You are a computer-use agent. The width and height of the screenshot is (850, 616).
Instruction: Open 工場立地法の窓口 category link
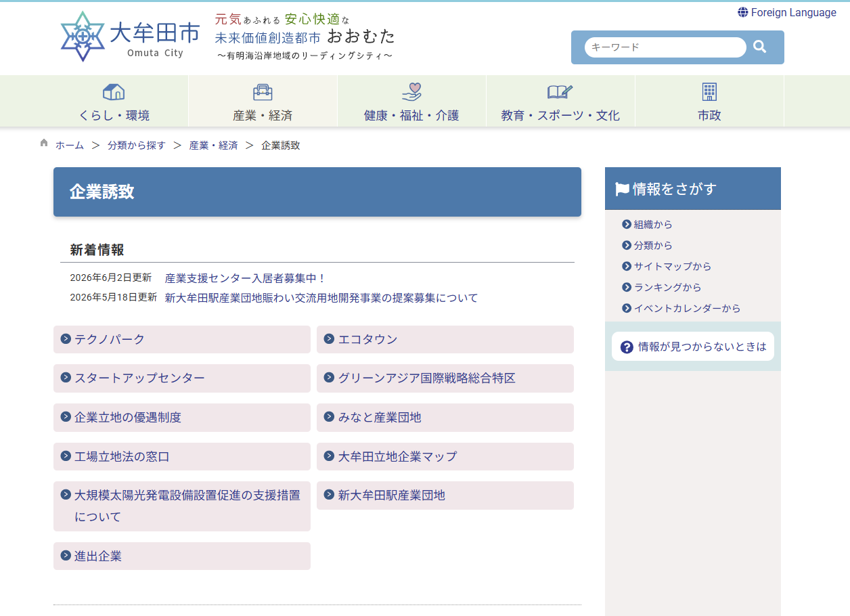coord(181,457)
